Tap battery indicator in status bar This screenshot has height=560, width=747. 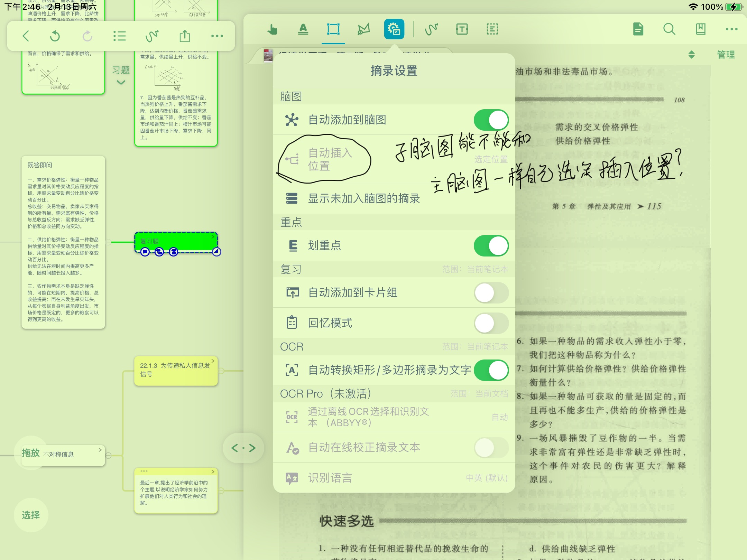click(734, 7)
